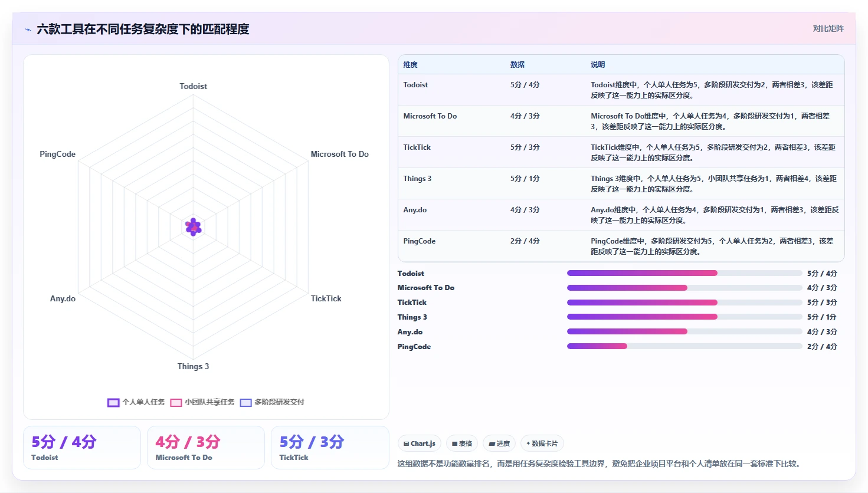
Task: Click the Things 3 progress bar
Action: click(684, 317)
